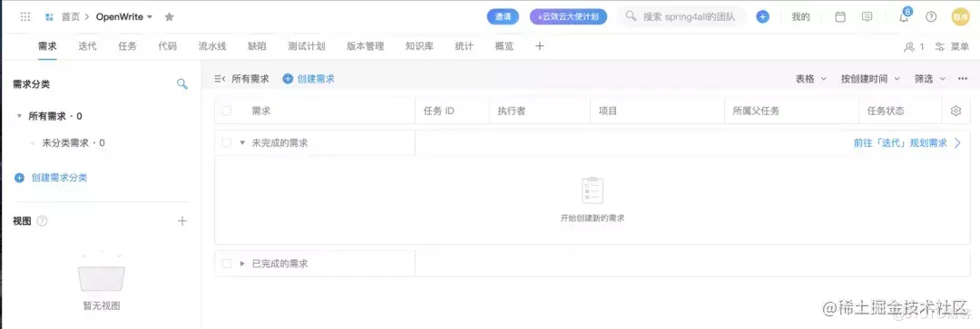Add a new view with the plus icon

coord(181,221)
